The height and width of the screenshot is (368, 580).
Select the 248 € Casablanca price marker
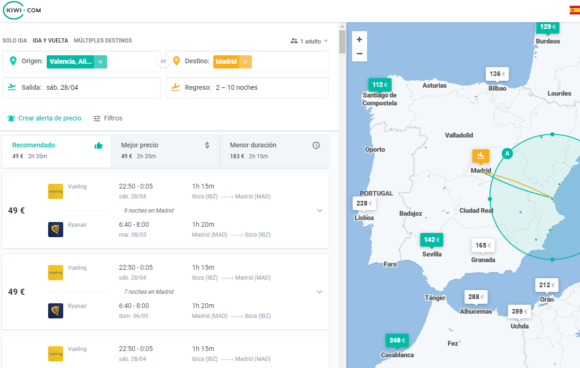pos(397,341)
